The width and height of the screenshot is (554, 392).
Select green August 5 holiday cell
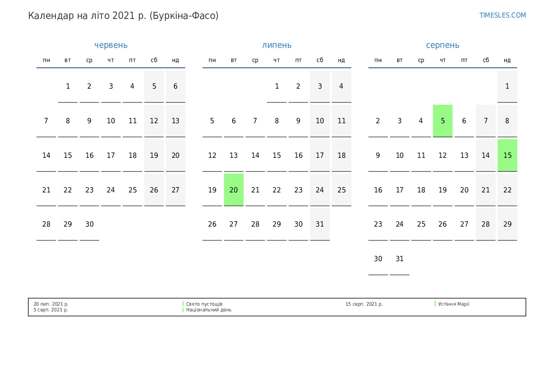pyautogui.click(x=443, y=121)
